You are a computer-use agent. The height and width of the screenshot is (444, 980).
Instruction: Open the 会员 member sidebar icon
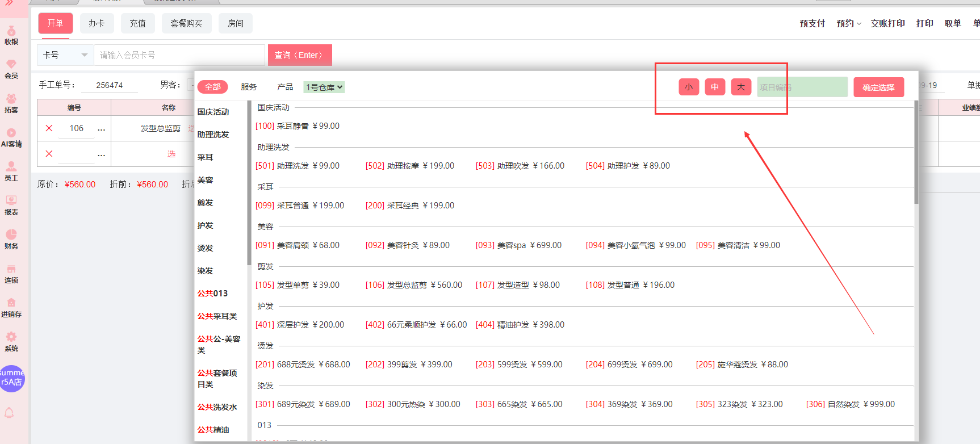click(11, 69)
